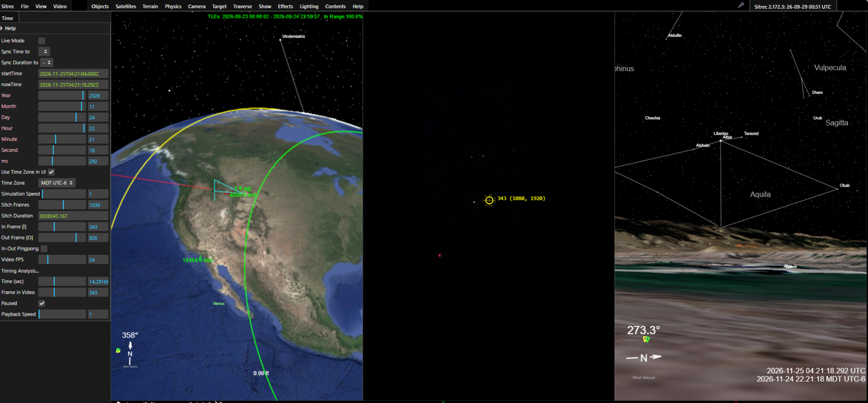Image resolution: width=868 pixels, height=403 pixels.
Task: Enable the In-Out Pingpong checkbox
Action: coord(44,248)
